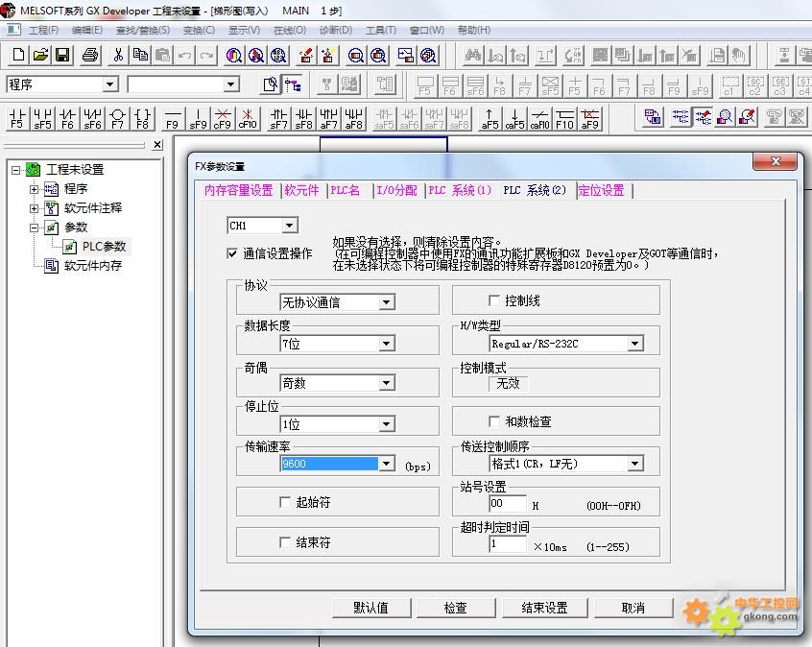Image resolution: width=812 pixels, height=647 pixels.
Task: Click the 默认值 button
Action: 370,608
